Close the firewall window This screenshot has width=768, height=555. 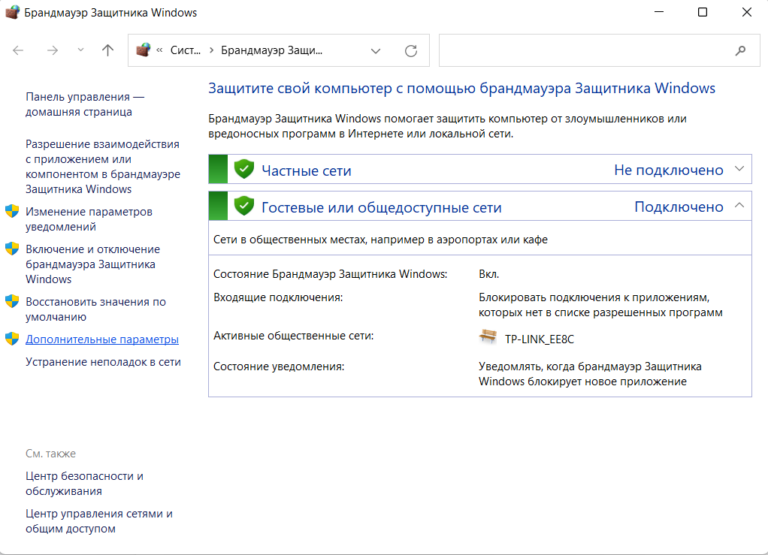pyautogui.click(x=746, y=12)
